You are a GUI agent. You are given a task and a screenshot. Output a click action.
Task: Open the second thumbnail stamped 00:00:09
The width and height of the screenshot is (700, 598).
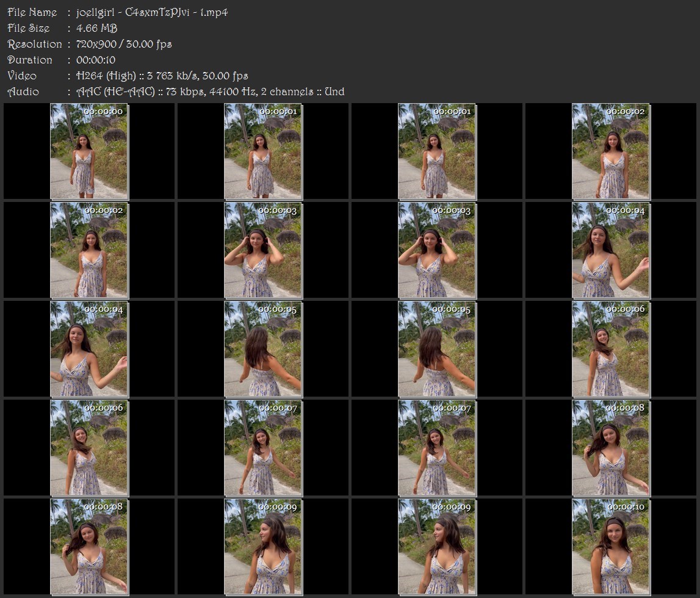[x=437, y=547]
